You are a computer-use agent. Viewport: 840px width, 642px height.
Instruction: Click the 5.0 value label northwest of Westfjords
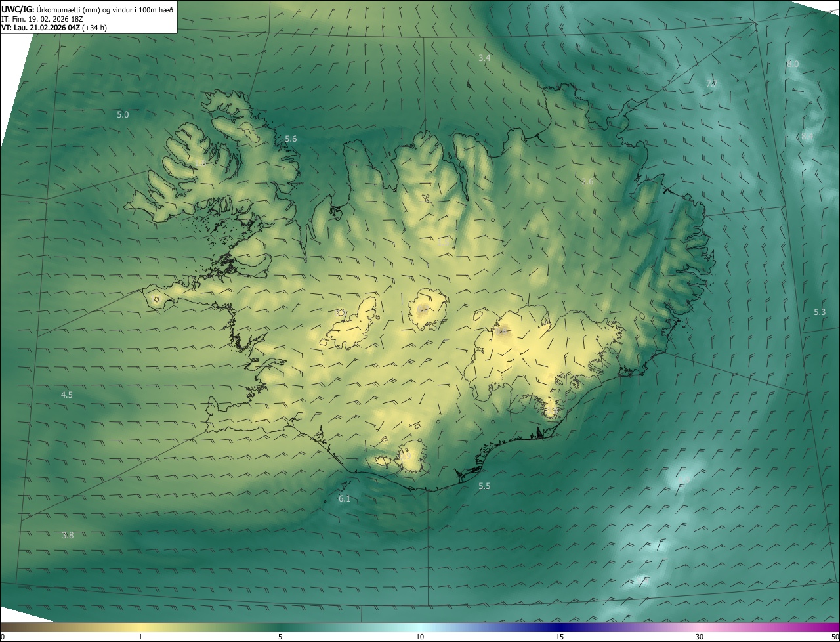pyautogui.click(x=123, y=115)
